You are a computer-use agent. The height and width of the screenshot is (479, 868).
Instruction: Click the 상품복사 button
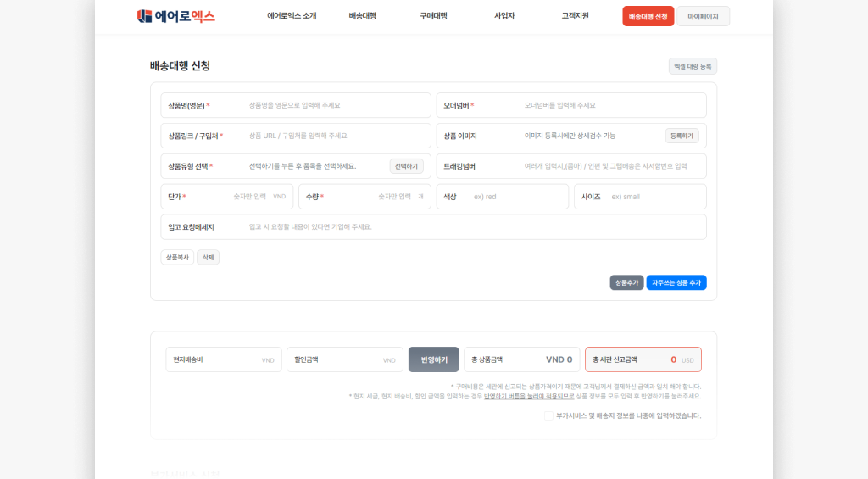(x=177, y=258)
